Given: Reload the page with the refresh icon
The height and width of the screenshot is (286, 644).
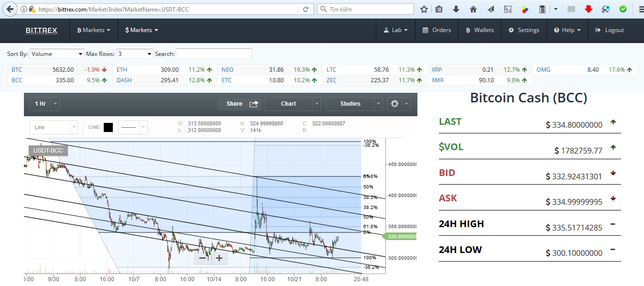Looking at the screenshot, I should click(x=306, y=9).
